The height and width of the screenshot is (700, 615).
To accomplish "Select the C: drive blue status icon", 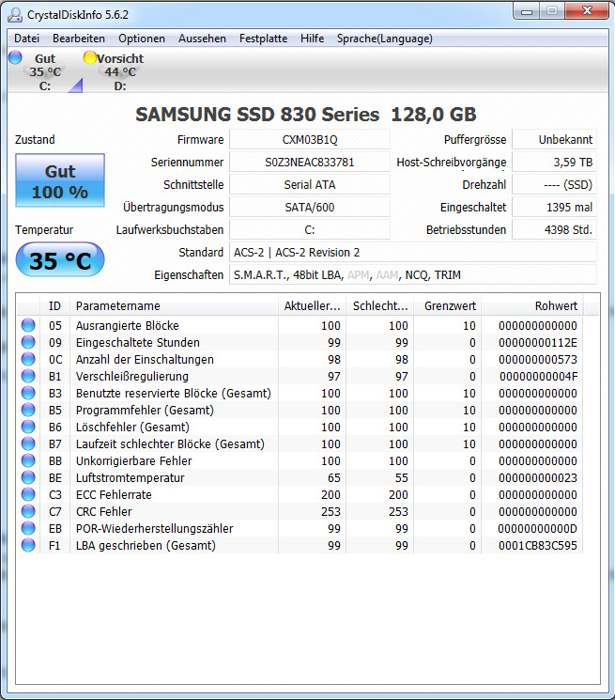I will (x=15, y=57).
